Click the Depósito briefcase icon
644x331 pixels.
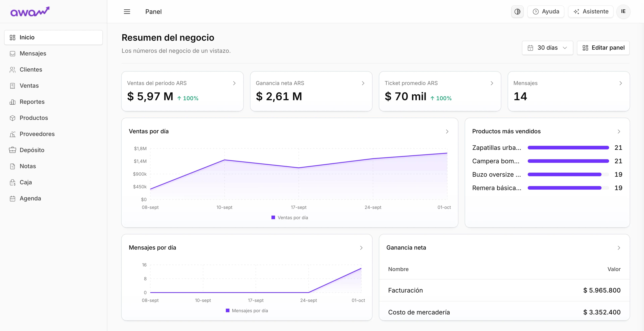click(x=13, y=150)
